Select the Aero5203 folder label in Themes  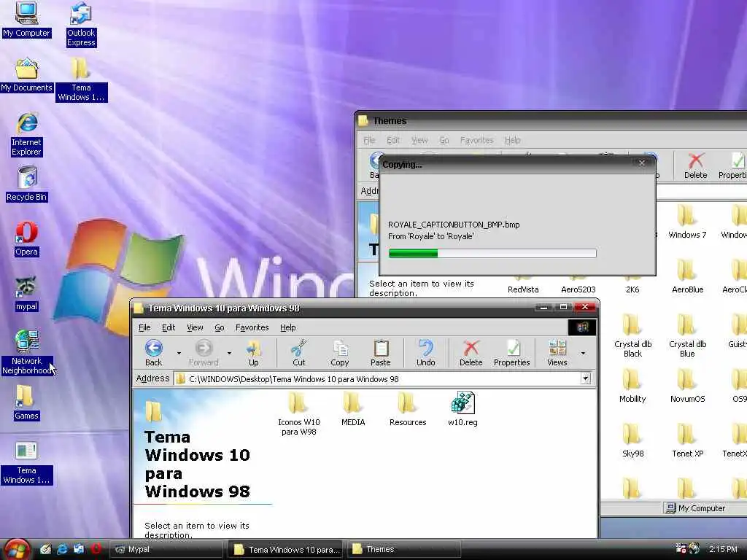578,289
